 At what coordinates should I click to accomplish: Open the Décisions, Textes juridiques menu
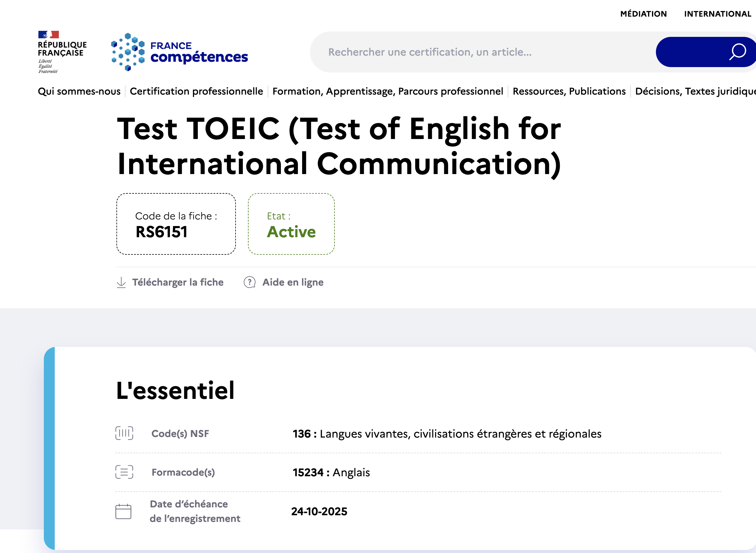(x=696, y=91)
